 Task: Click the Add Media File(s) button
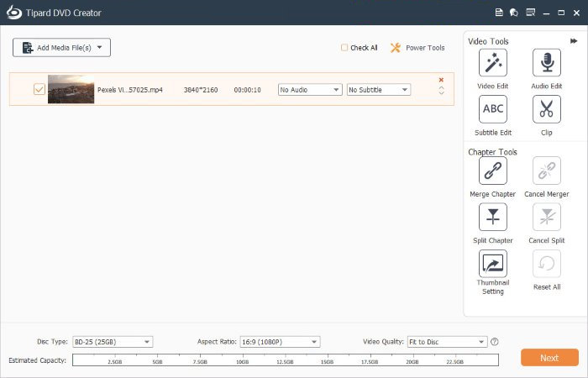61,48
